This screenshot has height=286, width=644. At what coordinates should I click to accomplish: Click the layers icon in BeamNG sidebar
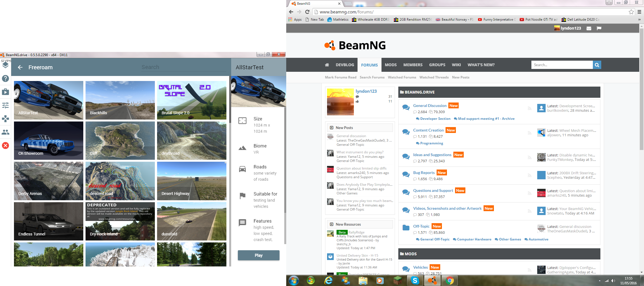tap(6, 65)
